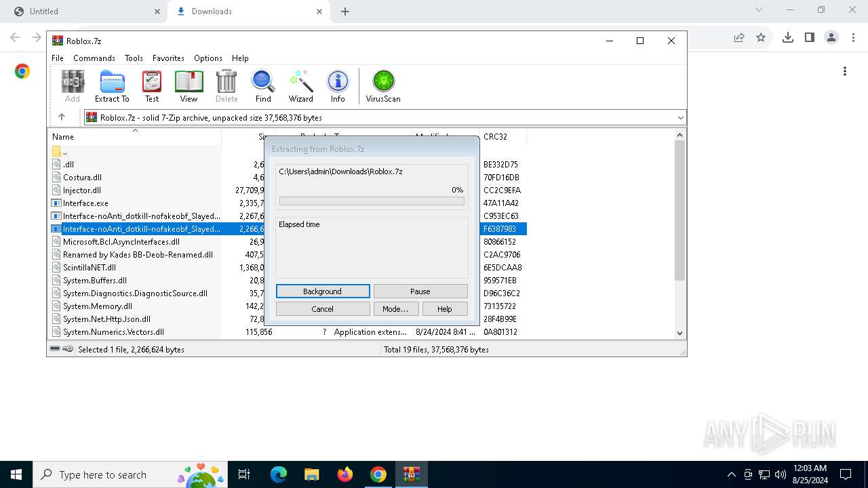868x488 pixels.
Task: Click Help in the extracting dialog
Action: point(445,309)
